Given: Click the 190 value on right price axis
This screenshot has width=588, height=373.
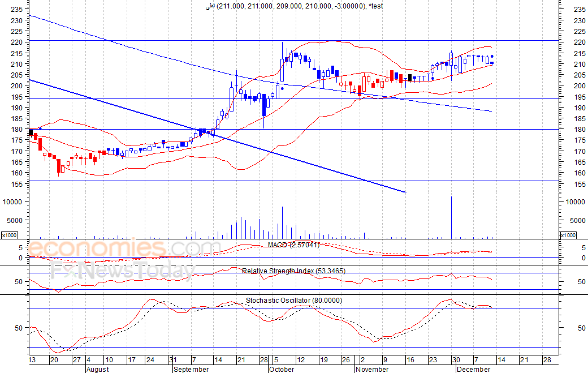Looking at the screenshot, I should click(580, 108).
